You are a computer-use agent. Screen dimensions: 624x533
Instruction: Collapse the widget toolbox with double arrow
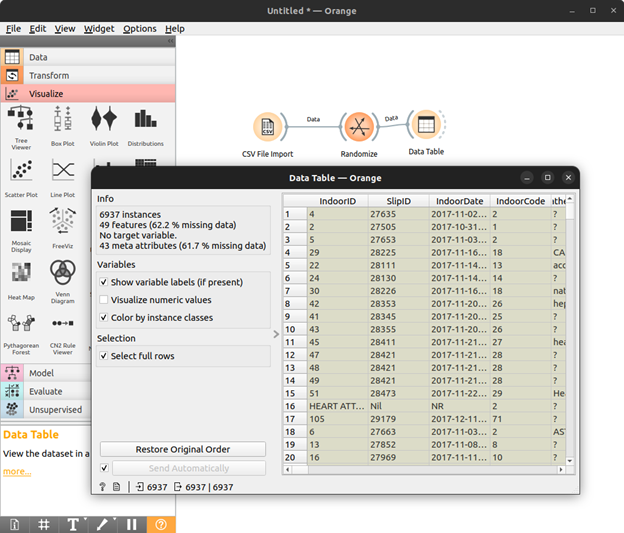tap(170, 41)
